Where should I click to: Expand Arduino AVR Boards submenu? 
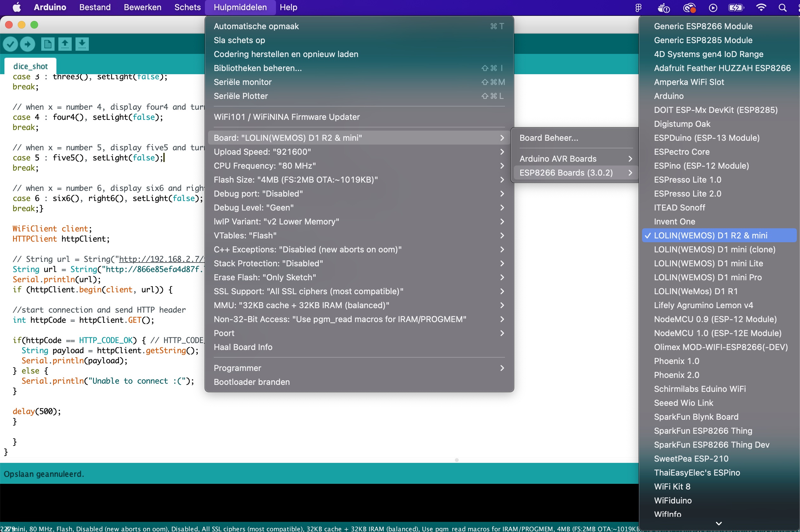tap(576, 159)
